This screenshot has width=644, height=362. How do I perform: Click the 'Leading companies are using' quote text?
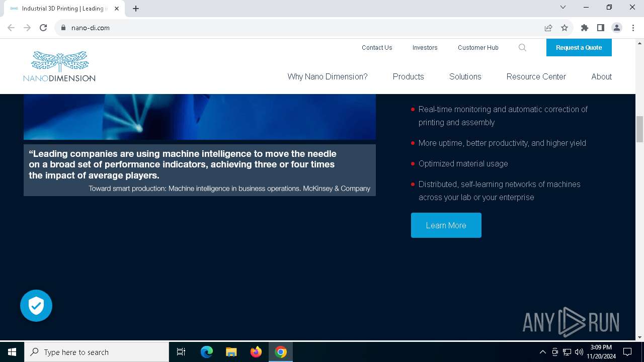pos(183,164)
